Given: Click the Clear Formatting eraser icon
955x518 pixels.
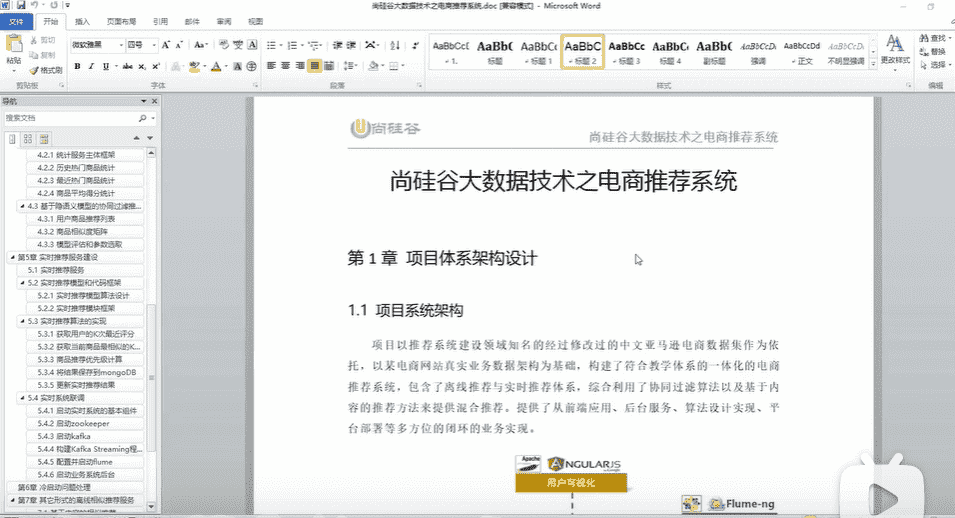Looking at the screenshot, I should pos(224,45).
